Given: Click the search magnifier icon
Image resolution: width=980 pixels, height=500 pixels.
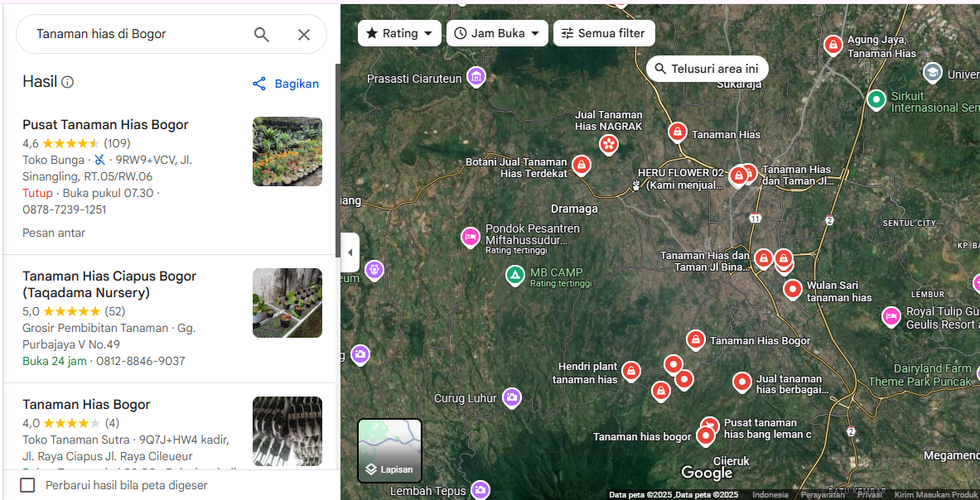Looking at the screenshot, I should point(261,34).
